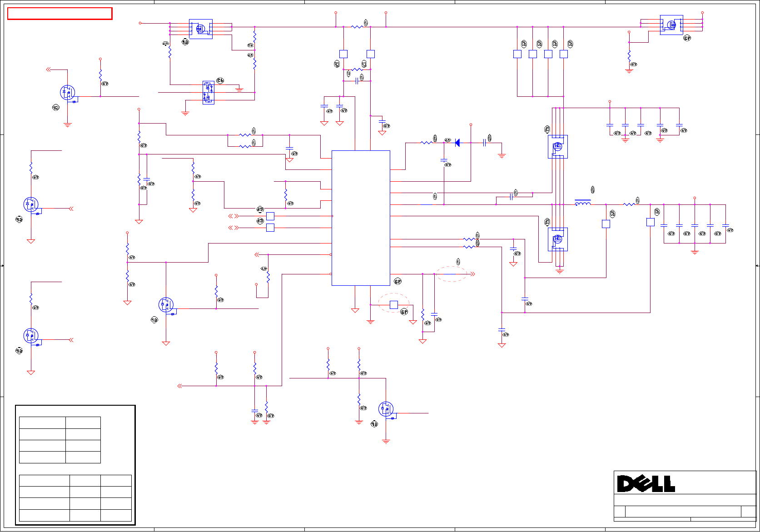The image size is (760, 532).
Task: Select the inductor coil symbol
Action: (x=583, y=203)
